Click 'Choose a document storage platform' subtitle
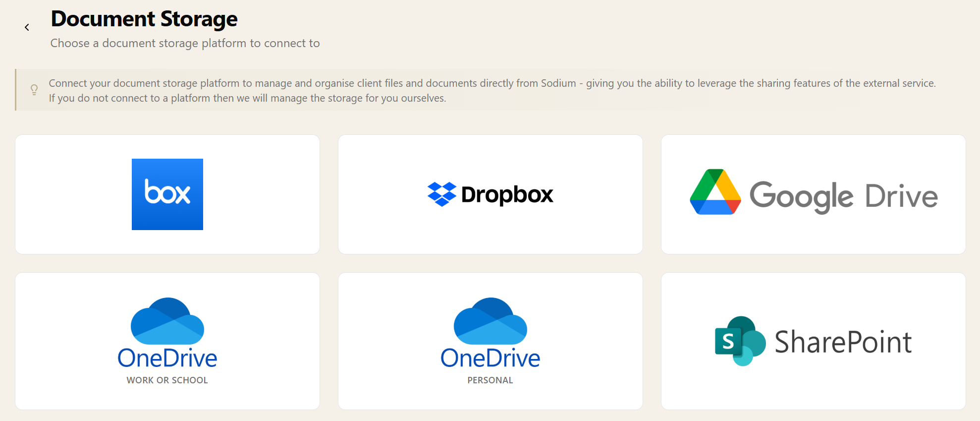This screenshot has height=421, width=980. 185,43
